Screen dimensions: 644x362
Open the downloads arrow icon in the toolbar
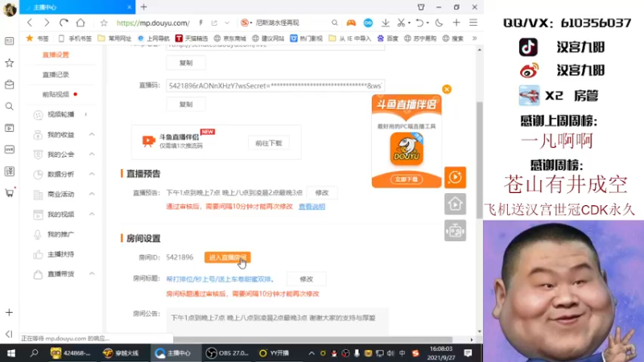(386, 23)
